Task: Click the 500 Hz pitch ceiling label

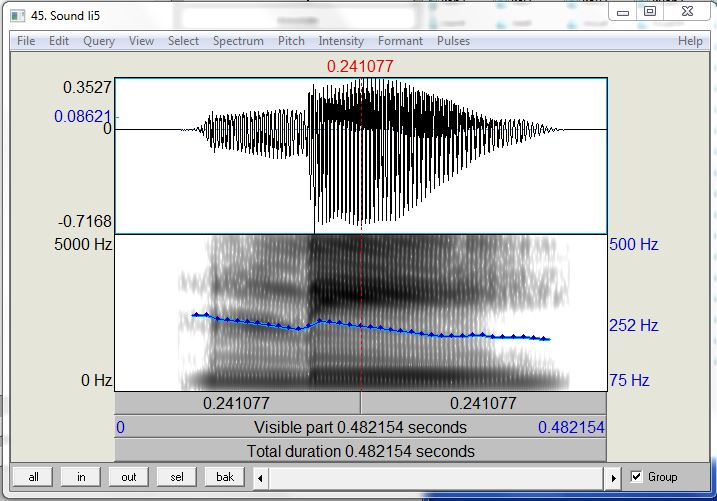Action: point(634,245)
